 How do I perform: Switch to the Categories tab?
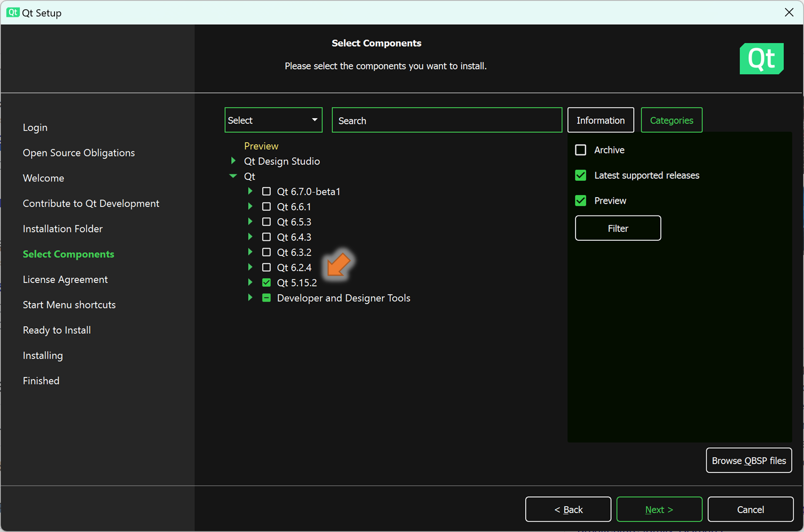[671, 120]
